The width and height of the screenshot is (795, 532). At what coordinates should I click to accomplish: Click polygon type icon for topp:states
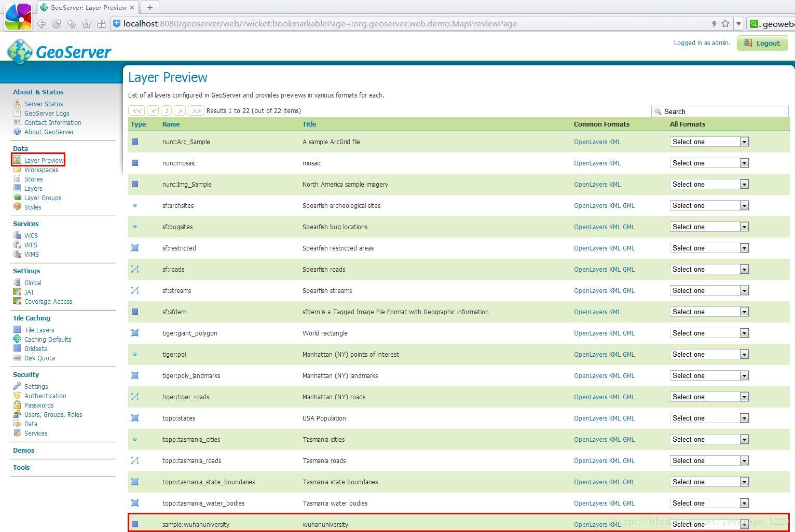tap(135, 418)
